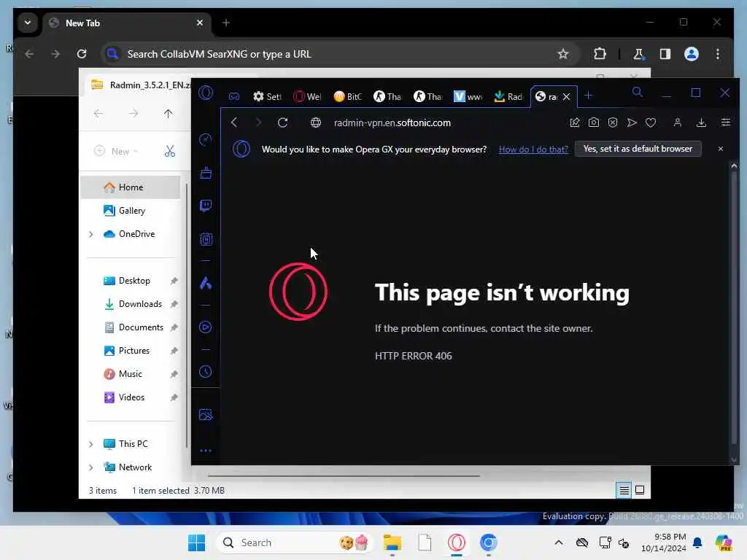Screen dimensions: 747x560
Task: Click Yes, set it as default browser
Action: coord(638,149)
